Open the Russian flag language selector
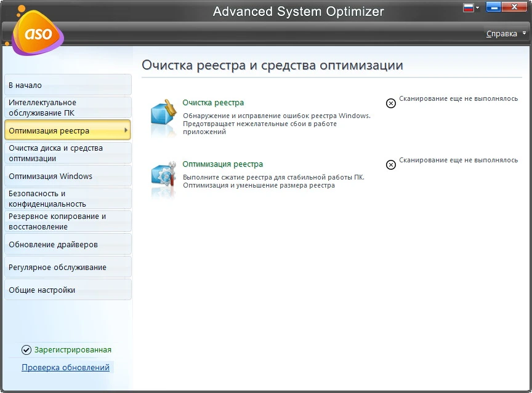Image resolution: width=532 pixels, height=393 pixels. click(x=472, y=8)
